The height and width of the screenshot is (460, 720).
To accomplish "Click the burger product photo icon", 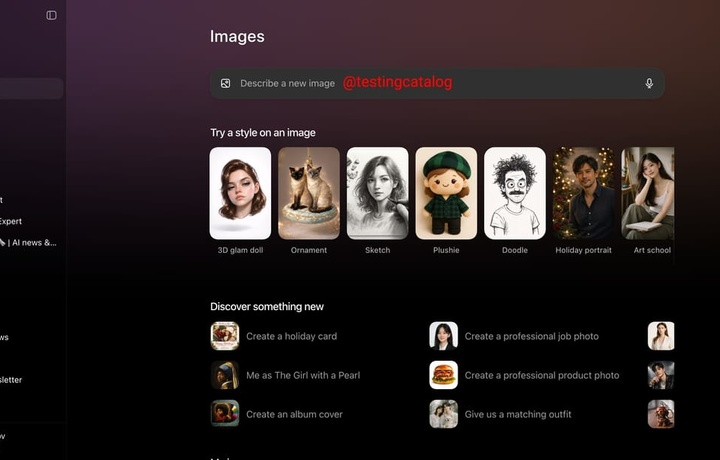I will [443, 375].
